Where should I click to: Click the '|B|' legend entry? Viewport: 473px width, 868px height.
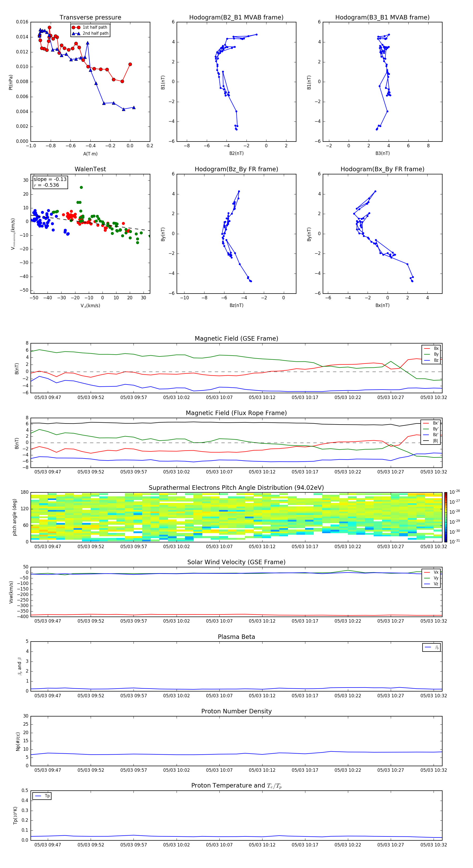[x=431, y=441]
